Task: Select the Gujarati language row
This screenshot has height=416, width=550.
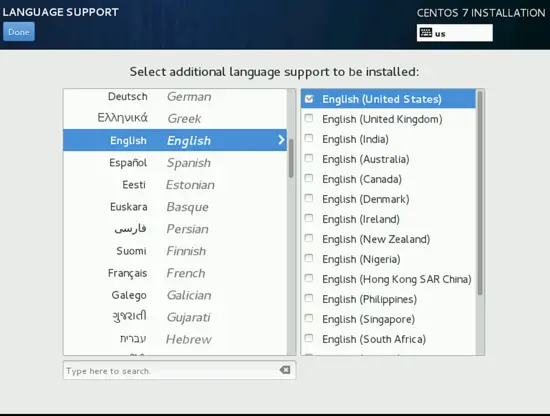Action: tap(175, 317)
